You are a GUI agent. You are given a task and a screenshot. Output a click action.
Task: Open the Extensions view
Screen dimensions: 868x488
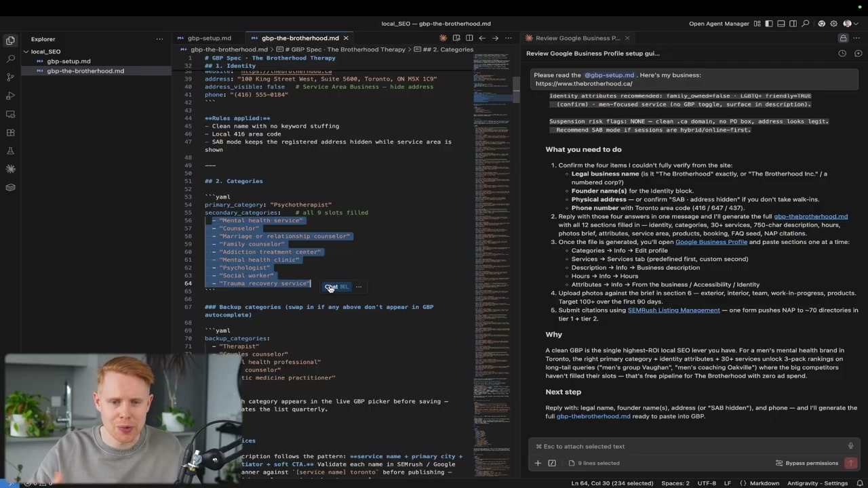10,132
